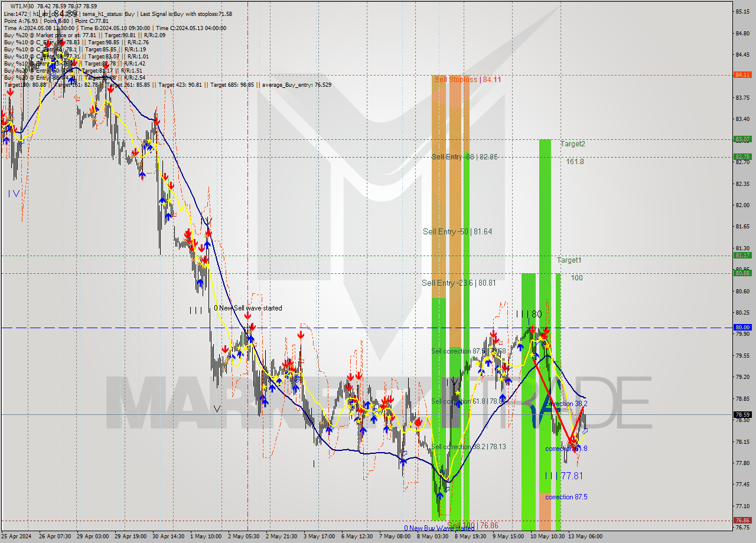
Task: Click the black 80.00 price tag on axis
Action: click(x=742, y=327)
